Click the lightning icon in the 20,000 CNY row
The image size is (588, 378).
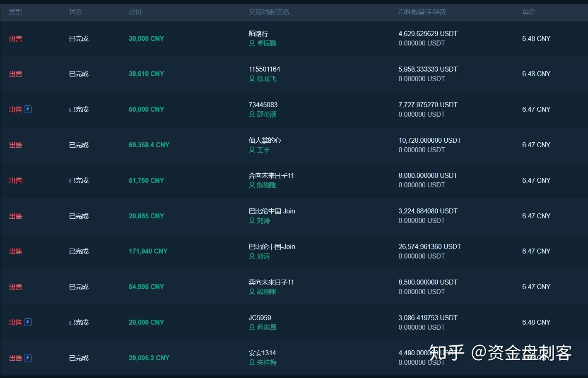(x=28, y=322)
